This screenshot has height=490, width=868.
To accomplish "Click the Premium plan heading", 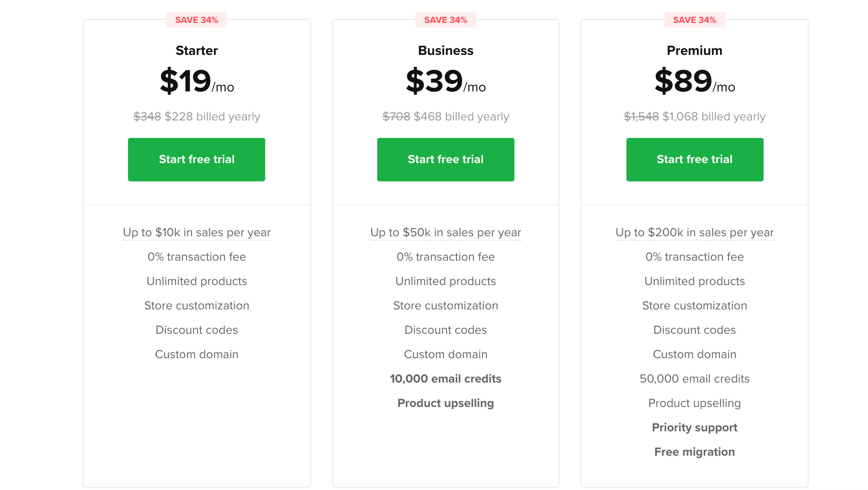I will point(695,50).
